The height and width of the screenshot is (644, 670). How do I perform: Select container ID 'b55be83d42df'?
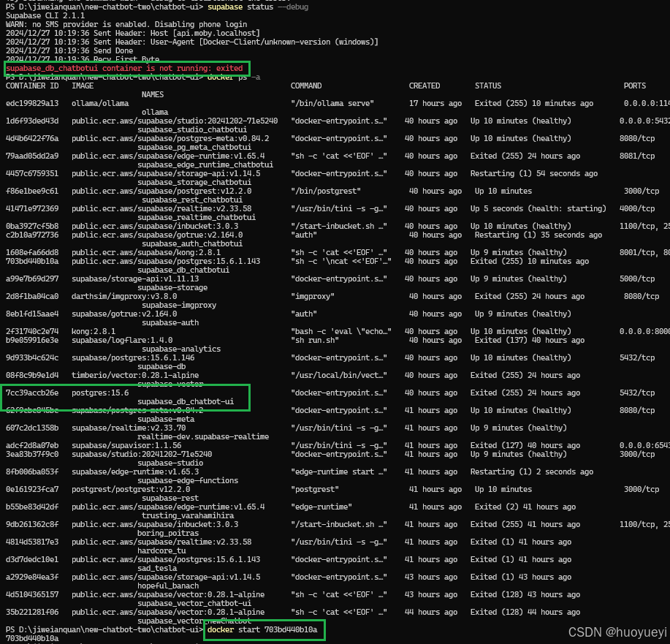[x=32, y=507]
